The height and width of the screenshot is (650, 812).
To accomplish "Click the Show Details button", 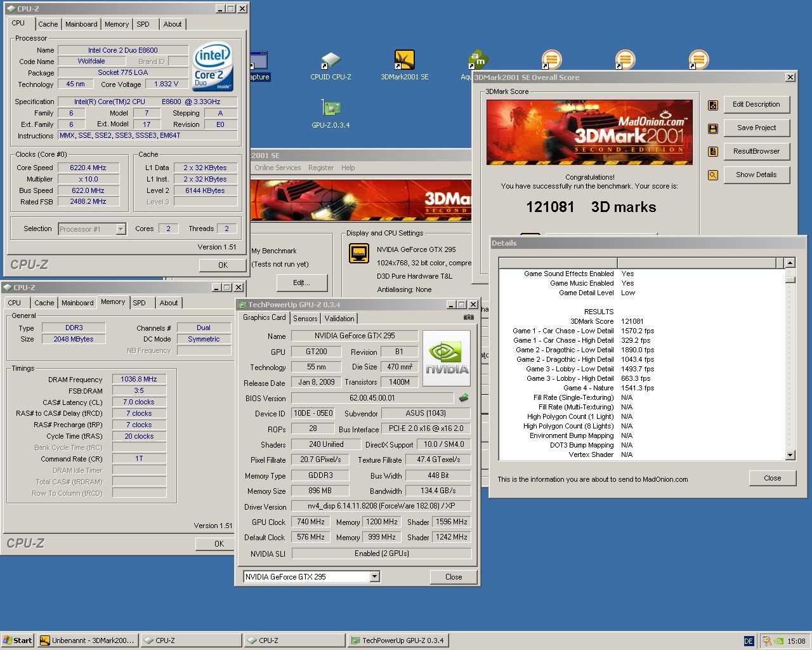I will (x=756, y=175).
